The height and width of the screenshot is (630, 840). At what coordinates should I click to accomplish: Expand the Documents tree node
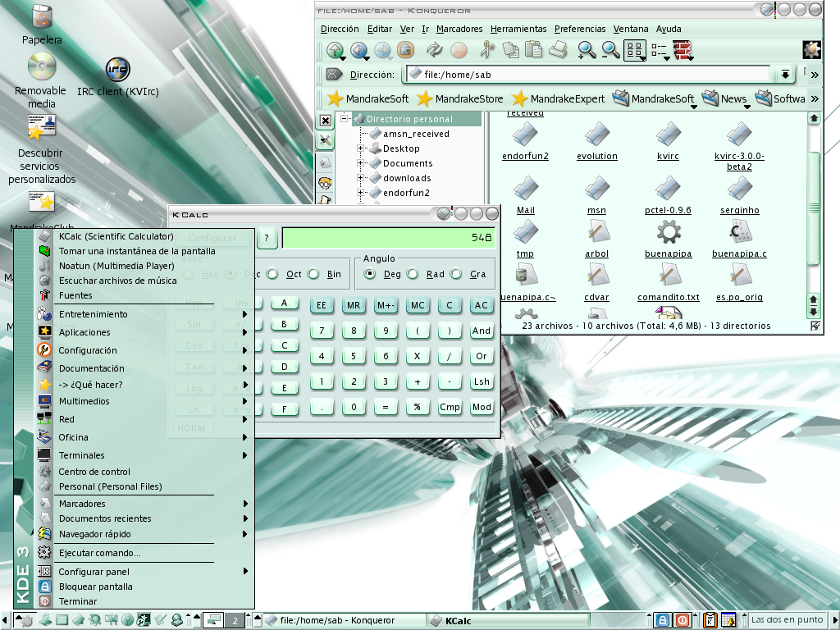pyautogui.click(x=360, y=163)
